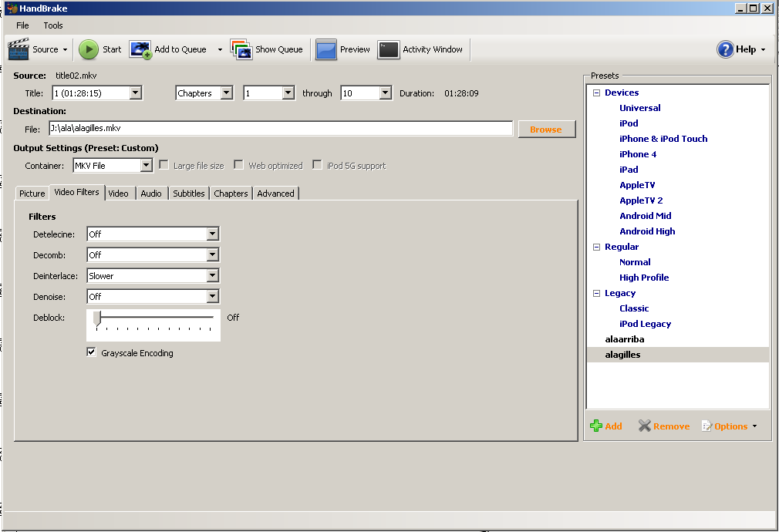The width and height of the screenshot is (779, 532).
Task: Select the alagilles preset
Action: [x=622, y=355]
